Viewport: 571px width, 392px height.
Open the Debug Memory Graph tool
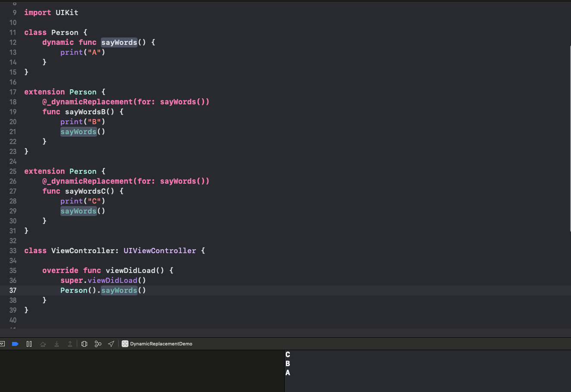coord(98,344)
